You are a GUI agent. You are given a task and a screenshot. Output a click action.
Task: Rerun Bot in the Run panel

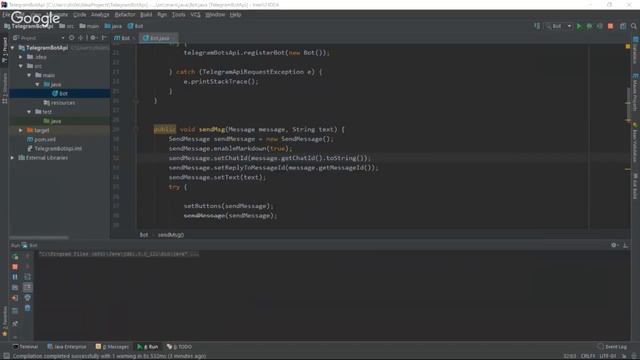(x=15, y=257)
